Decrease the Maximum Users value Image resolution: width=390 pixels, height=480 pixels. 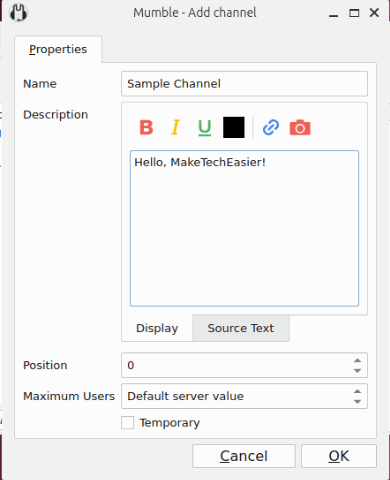click(x=357, y=402)
